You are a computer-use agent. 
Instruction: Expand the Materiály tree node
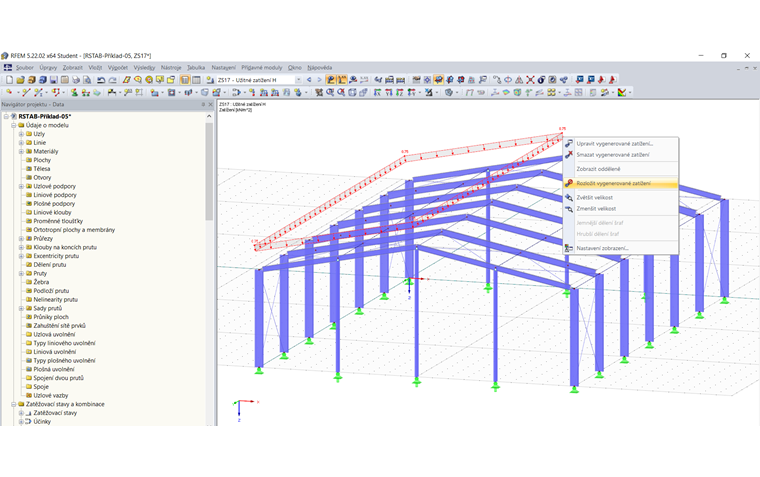pyautogui.click(x=21, y=151)
